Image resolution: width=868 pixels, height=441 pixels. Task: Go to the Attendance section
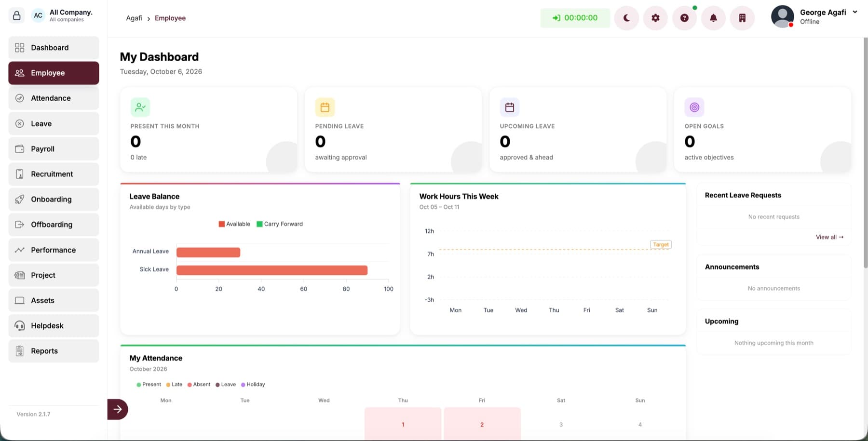click(x=54, y=98)
